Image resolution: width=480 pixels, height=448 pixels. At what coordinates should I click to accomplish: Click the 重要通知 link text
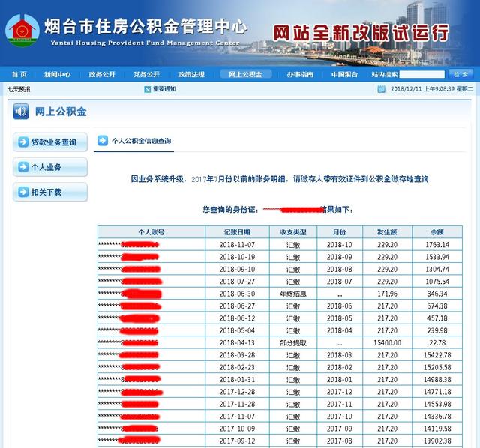pos(164,89)
